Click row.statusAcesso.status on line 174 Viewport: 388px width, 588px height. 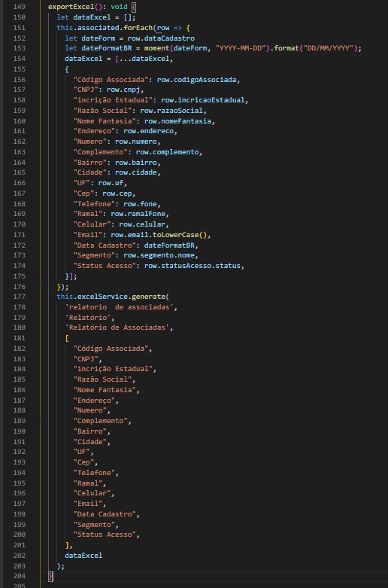click(192, 266)
